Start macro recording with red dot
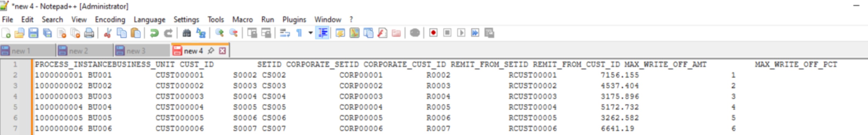 (433, 33)
